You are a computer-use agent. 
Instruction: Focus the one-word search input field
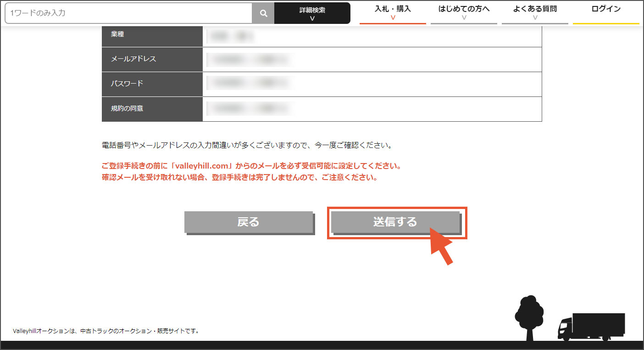pos(129,13)
